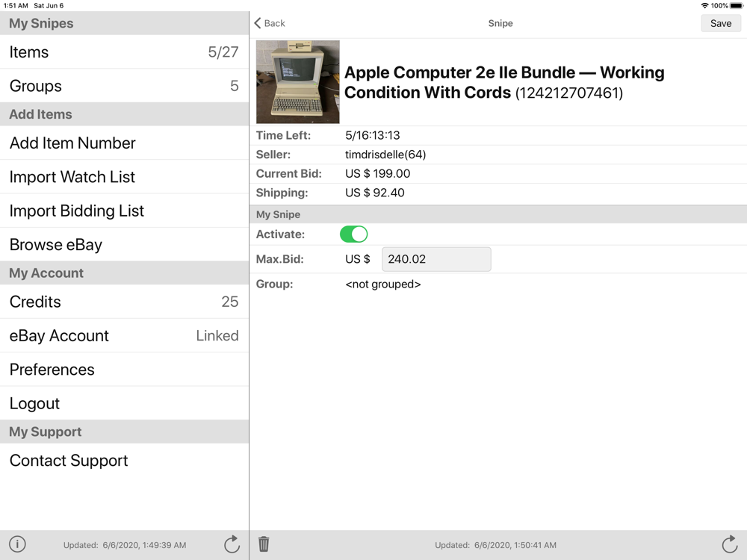Edit the Max.Bid amount field
Viewport: 747px width, 560px height.
click(x=436, y=259)
